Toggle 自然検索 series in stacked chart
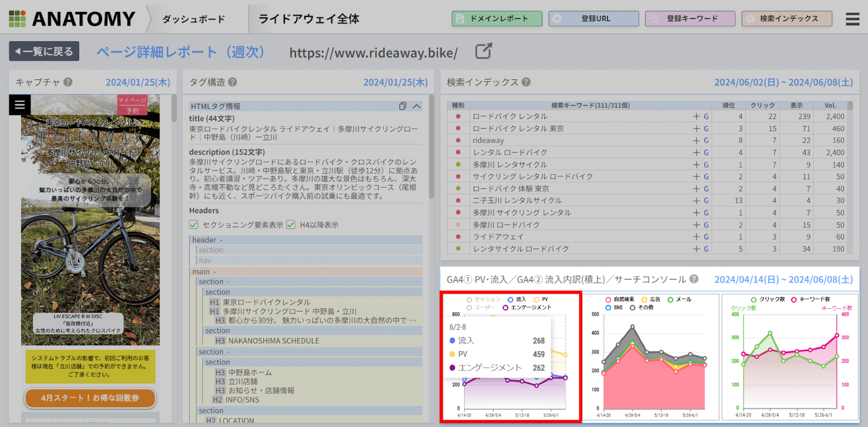Viewport: 868px width, 427px height. [620, 299]
